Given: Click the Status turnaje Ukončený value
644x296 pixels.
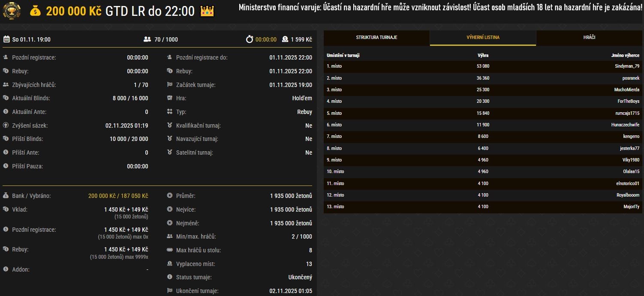Looking at the screenshot, I should pyautogui.click(x=300, y=277).
